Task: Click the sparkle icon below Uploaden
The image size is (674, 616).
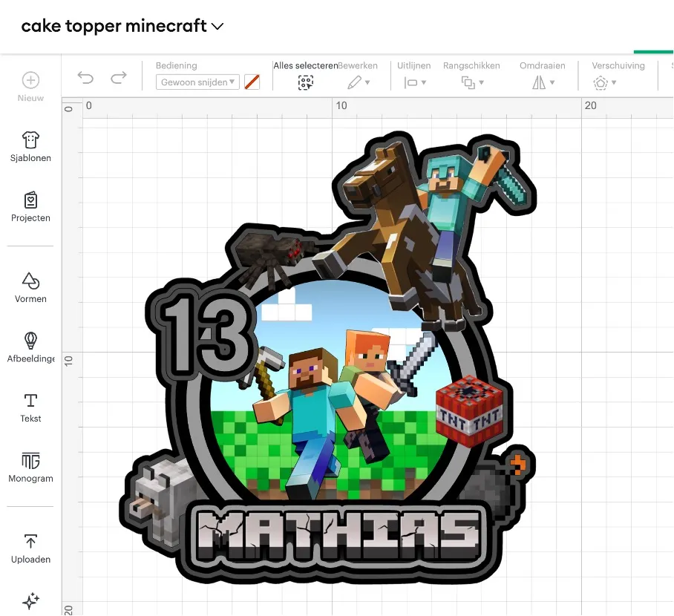Action: coord(30,600)
